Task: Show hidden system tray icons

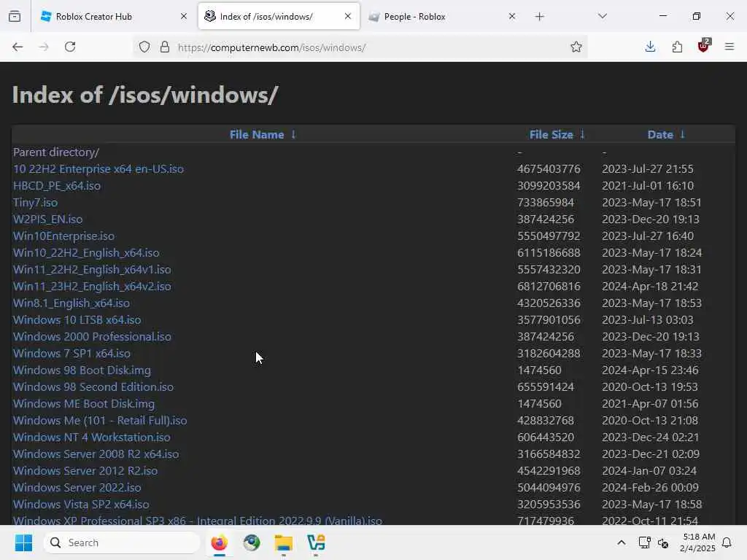Action: [x=622, y=542]
